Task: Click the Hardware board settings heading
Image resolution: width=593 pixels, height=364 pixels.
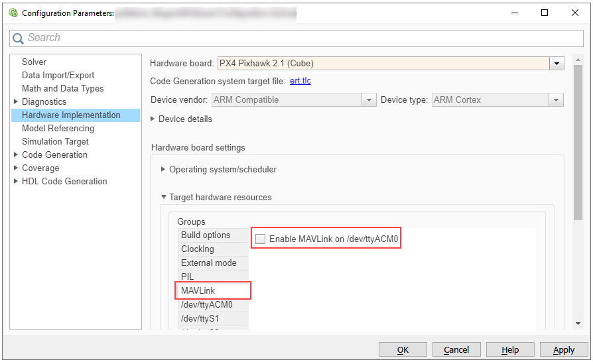Action: tap(198, 147)
